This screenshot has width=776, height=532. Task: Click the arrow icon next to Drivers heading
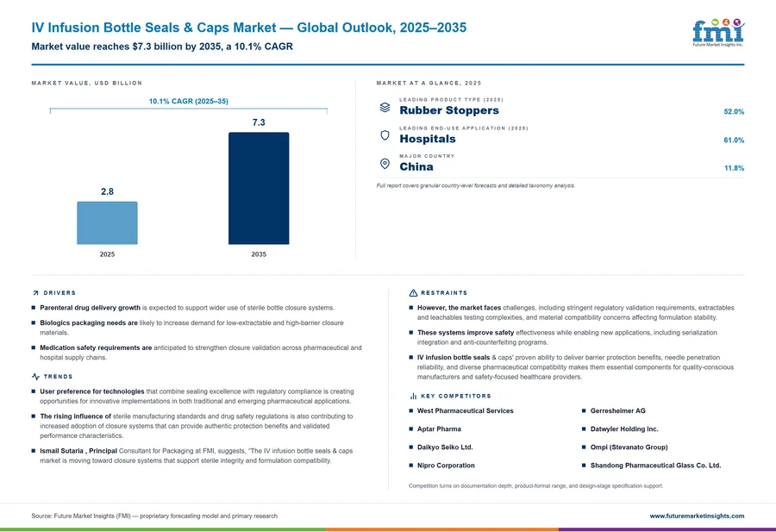point(35,293)
